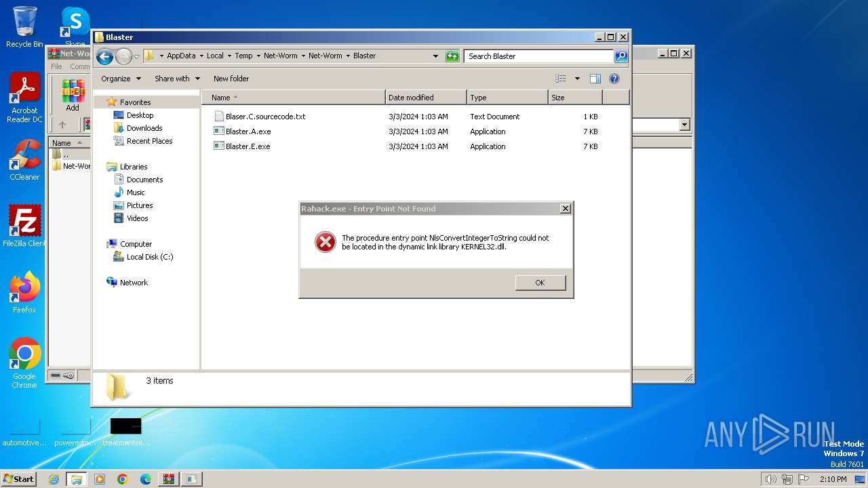Open WinRAR path dropdown in background window

[684, 125]
